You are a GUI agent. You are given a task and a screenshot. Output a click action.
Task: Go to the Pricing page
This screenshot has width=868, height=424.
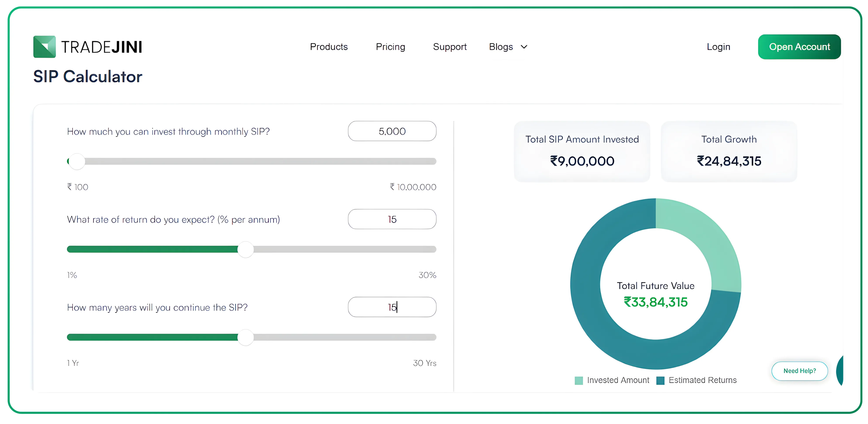(390, 47)
